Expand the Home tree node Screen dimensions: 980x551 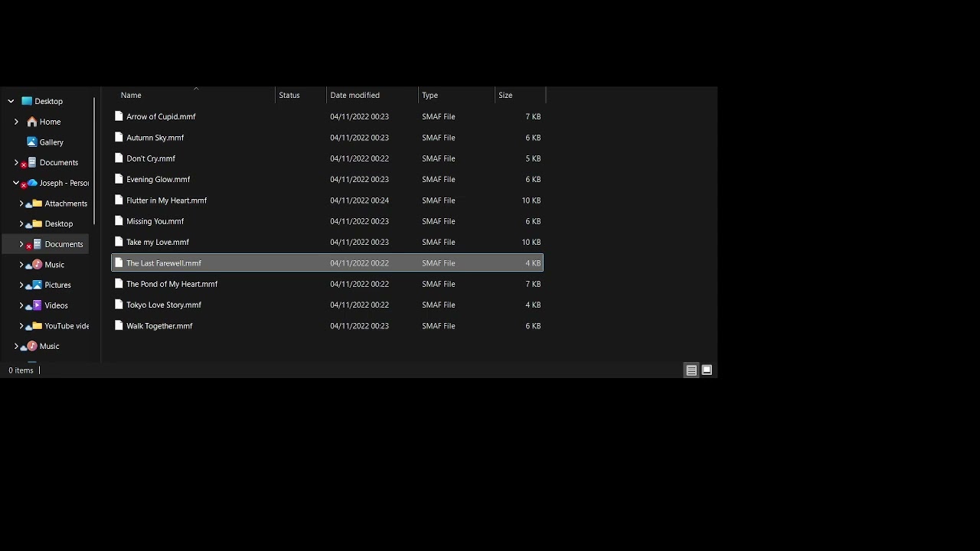[16, 122]
